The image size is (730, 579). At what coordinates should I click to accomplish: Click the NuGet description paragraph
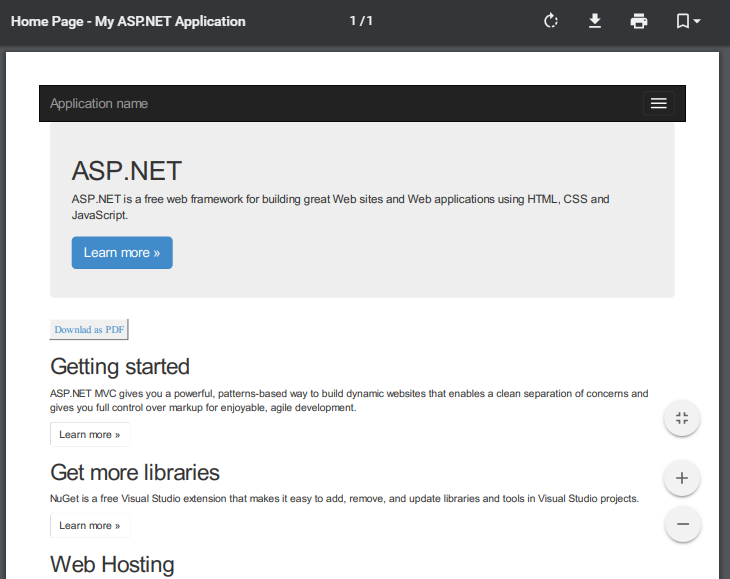tap(344, 498)
